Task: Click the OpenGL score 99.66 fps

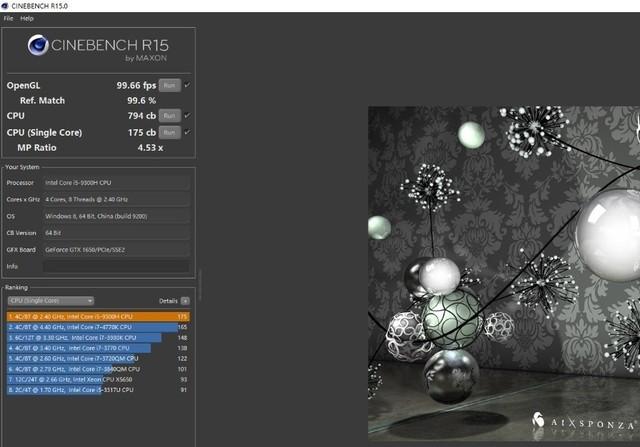Action: click(x=136, y=85)
